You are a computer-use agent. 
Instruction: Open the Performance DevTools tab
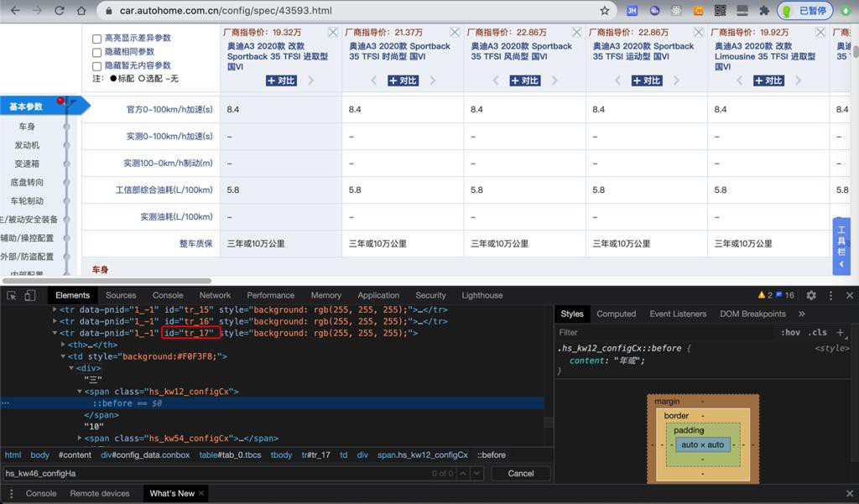(x=271, y=295)
